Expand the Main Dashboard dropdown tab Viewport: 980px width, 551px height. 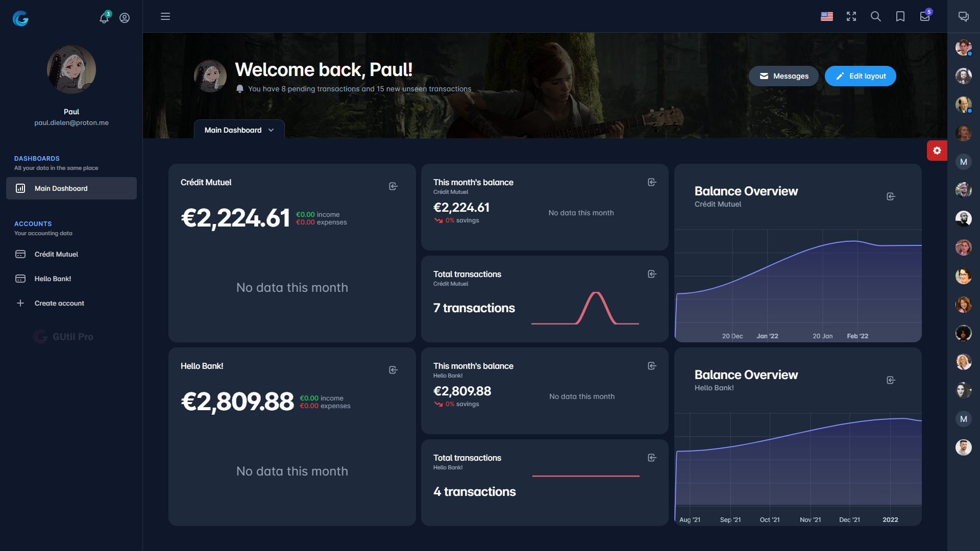239,130
